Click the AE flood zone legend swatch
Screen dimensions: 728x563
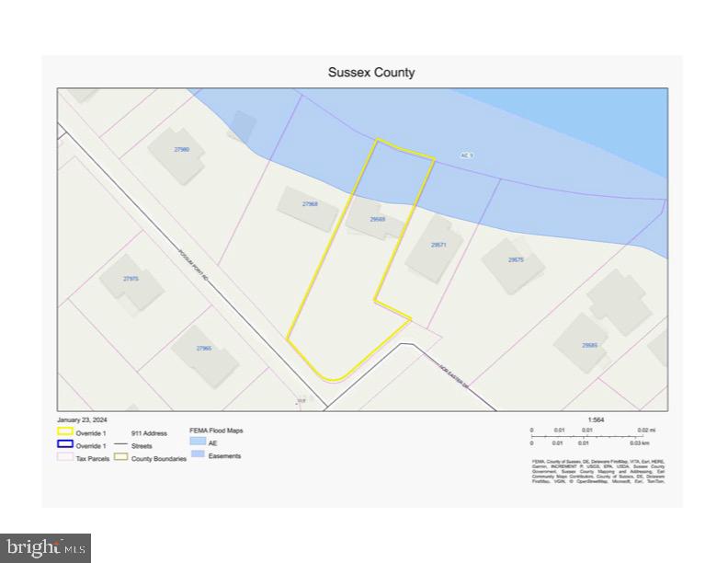pos(198,442)
